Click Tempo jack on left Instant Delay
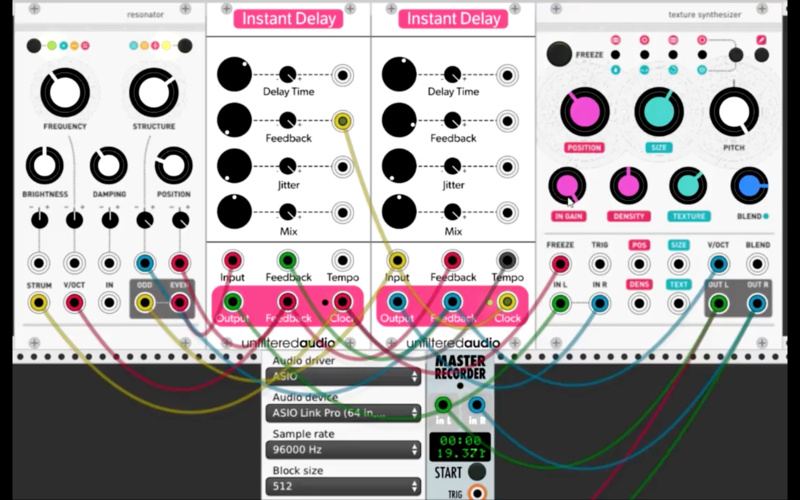Screen dimensions: 800x500 coord(342,260)
